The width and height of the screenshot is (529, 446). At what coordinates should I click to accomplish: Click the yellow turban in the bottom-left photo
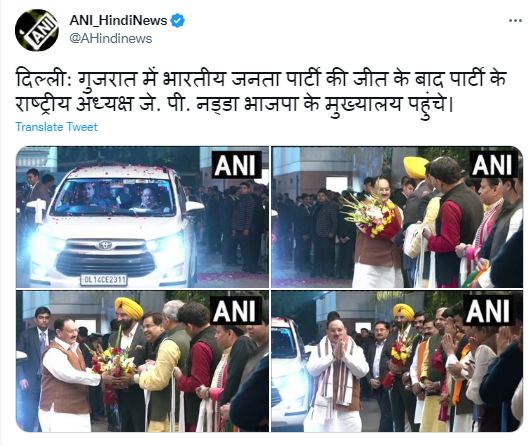click(129, 308)
